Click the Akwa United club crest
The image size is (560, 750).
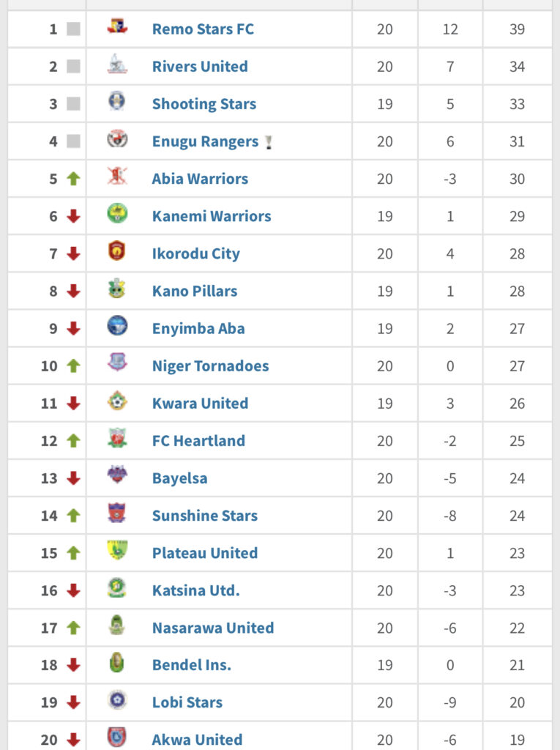[x=117, y=738]
